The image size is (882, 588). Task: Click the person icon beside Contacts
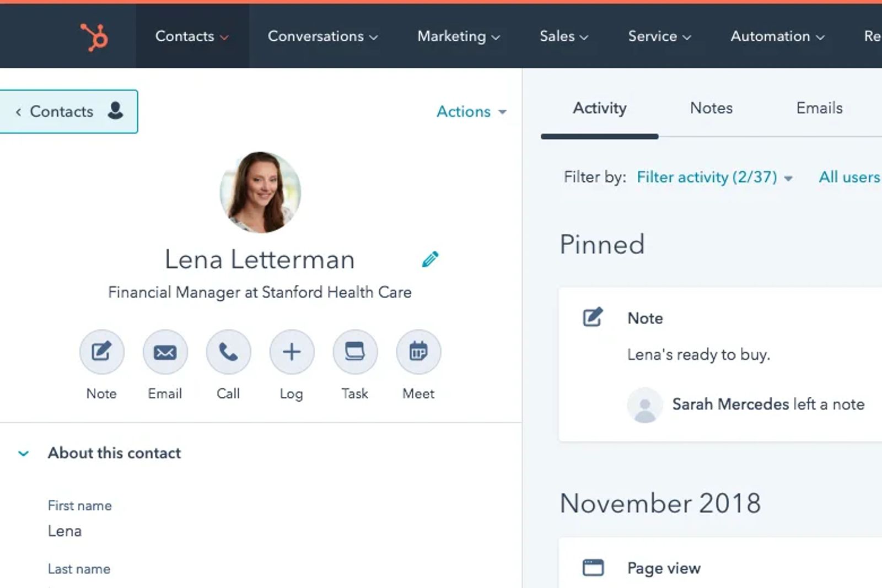116,110
